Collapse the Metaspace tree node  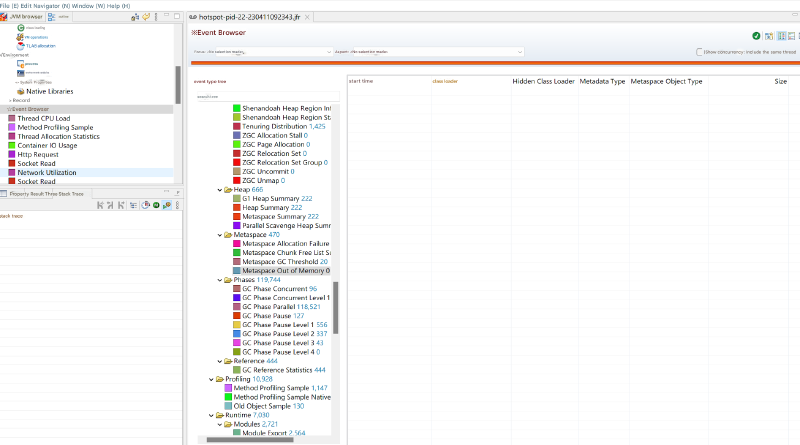pyautogui.click(x=220, y=234)
